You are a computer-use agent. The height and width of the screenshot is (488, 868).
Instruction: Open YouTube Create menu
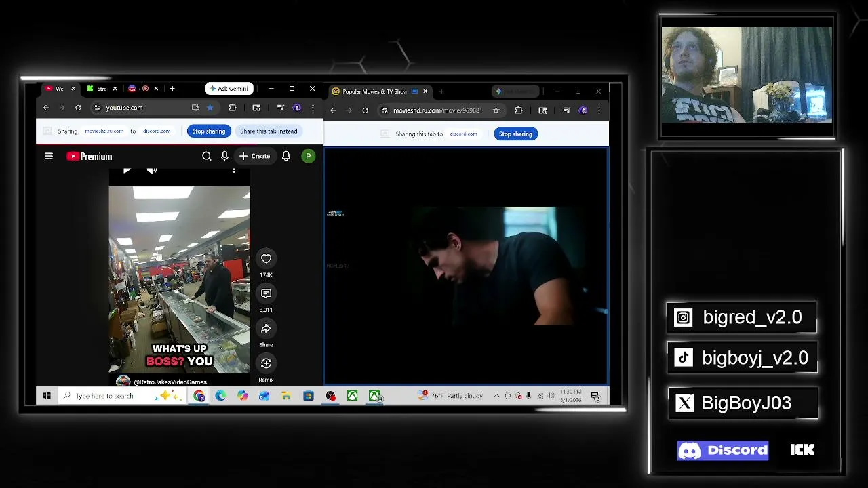254,157
